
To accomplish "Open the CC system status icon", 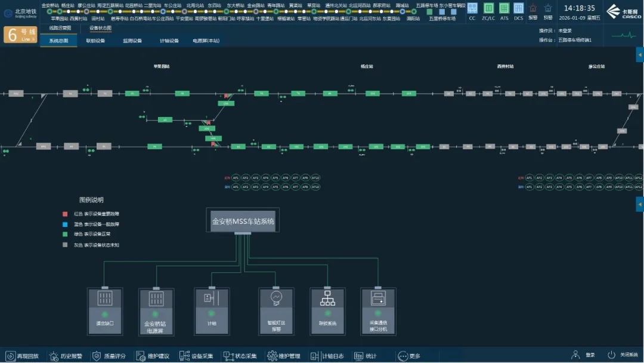I will click(x=472, y=8).
